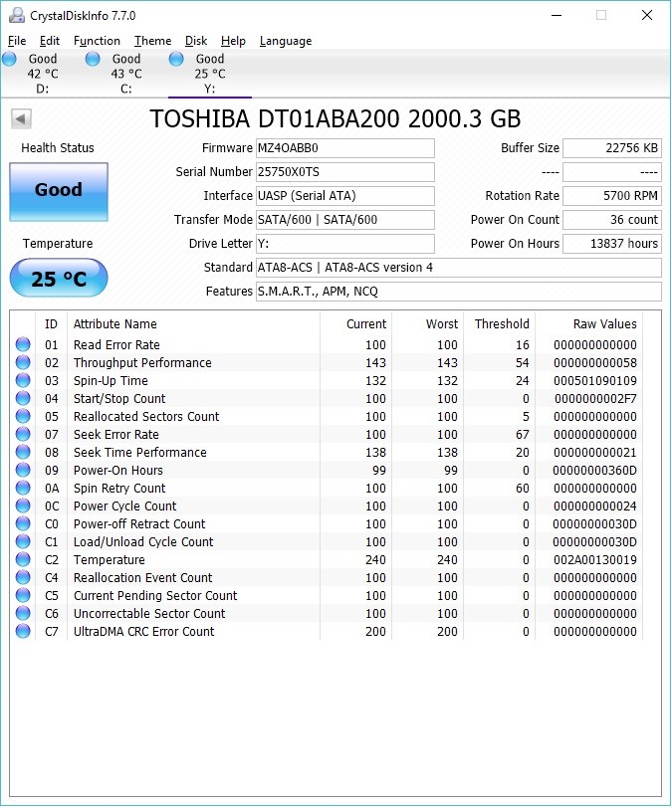Screen dimensions: 672x808
Task: Click status orb for Uncorrectable Sector Count
Action: [23, 613]
